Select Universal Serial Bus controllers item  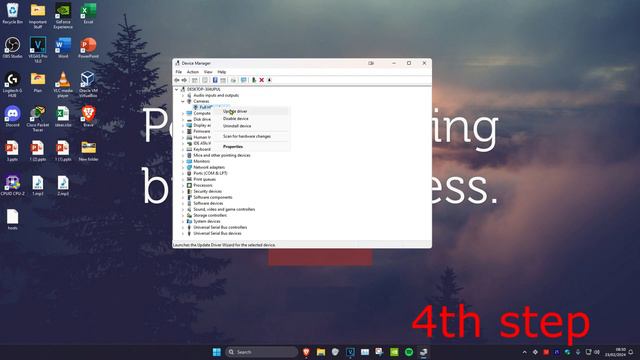pos(220,227)
